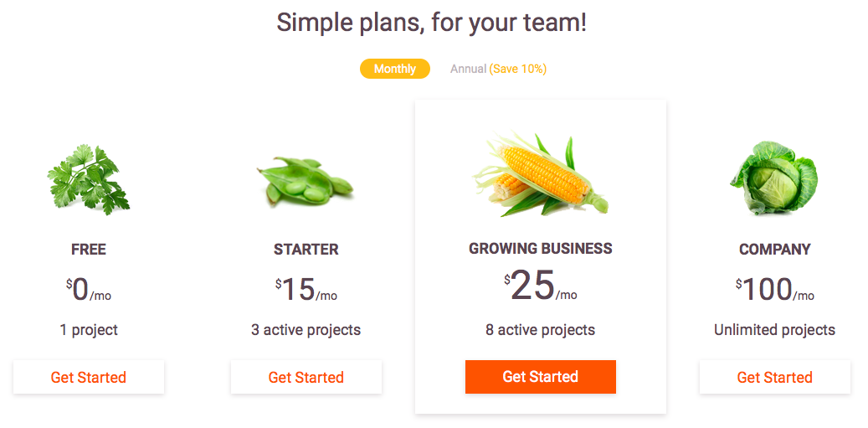The height and width of the screenshot is (428, 868).
Task: Click the Save 10% label
Action: click(518, 69)
